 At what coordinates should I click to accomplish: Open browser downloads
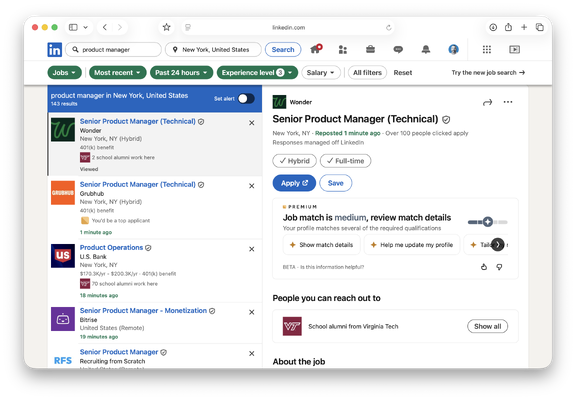tap(493, 27)
